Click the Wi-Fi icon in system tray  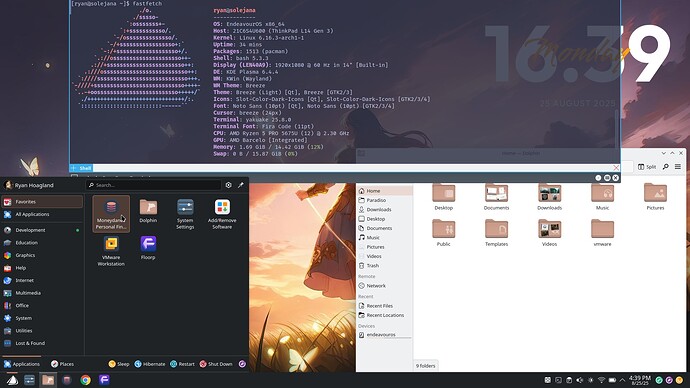tap(601, 380)
